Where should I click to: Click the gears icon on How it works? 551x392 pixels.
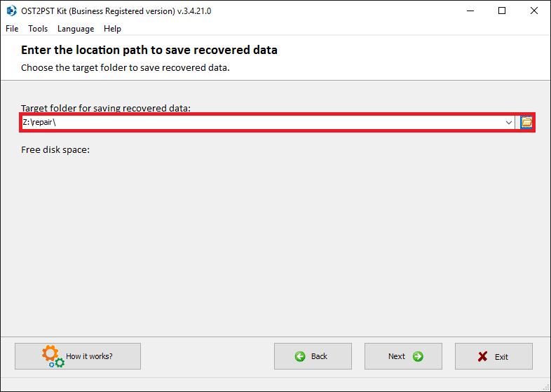pos(53,356)
